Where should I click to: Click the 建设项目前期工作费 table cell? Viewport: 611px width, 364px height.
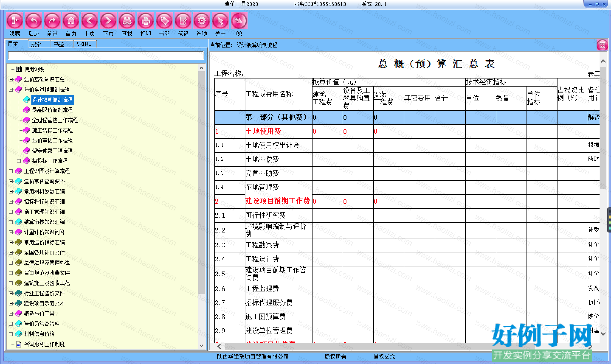click(x=279, y=201)
